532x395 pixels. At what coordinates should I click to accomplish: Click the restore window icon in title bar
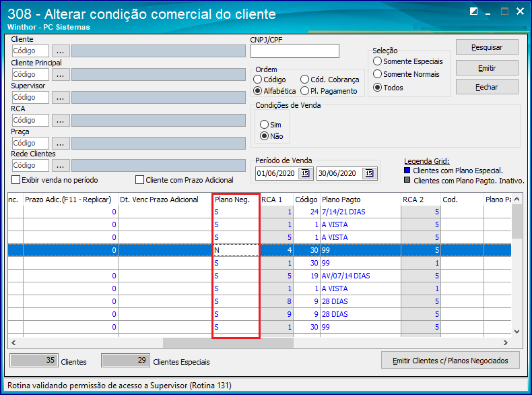click(x=473, y=11)
